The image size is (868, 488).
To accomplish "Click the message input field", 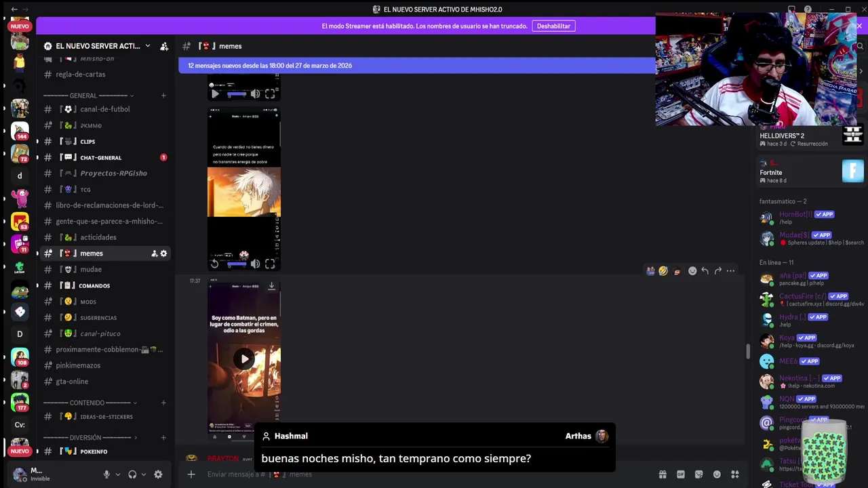I will click(427, 474).
